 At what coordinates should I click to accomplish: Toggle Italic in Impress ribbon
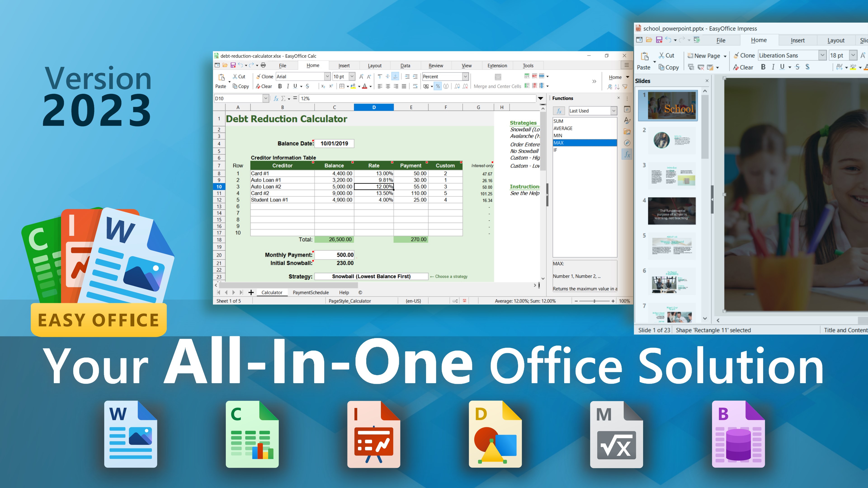pyautogui.click(x=773, y=67)
